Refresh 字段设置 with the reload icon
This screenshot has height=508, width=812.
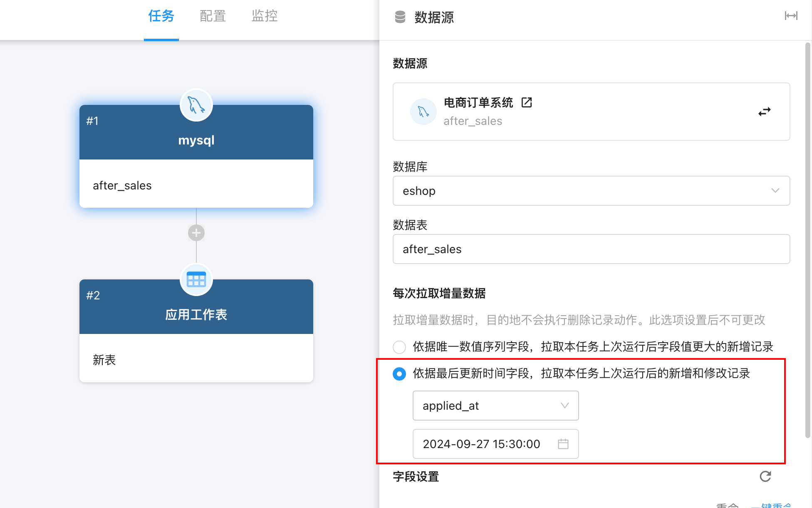tap(765, 476)
